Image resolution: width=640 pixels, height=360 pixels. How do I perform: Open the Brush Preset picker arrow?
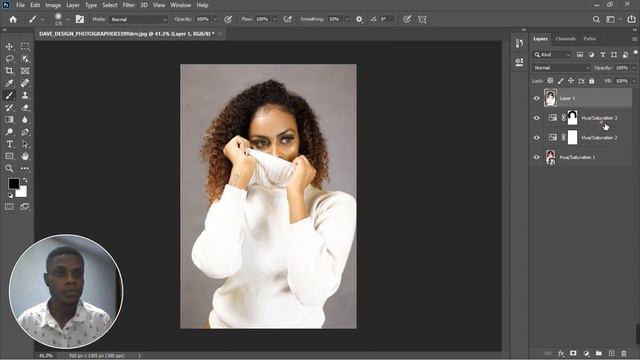click(x=67, y=19)
